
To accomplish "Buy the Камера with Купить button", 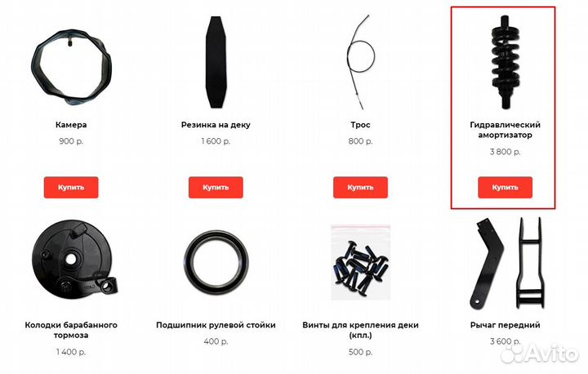I will [x=71, y=188].
